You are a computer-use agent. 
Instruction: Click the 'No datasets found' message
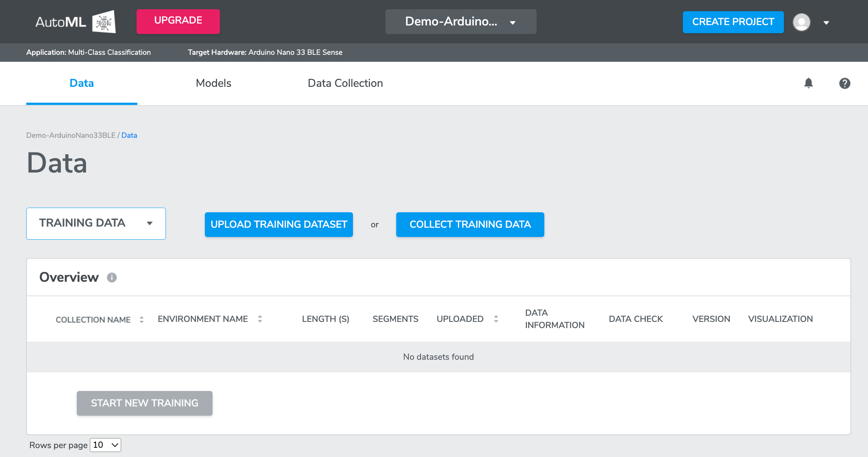[x=439, y=357]
